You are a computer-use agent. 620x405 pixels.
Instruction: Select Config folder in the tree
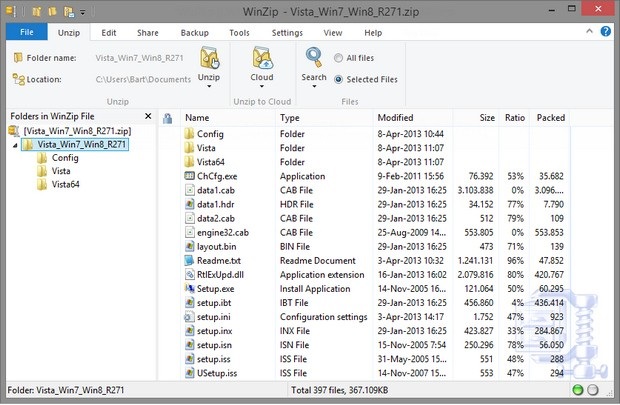tap(65, 158)
